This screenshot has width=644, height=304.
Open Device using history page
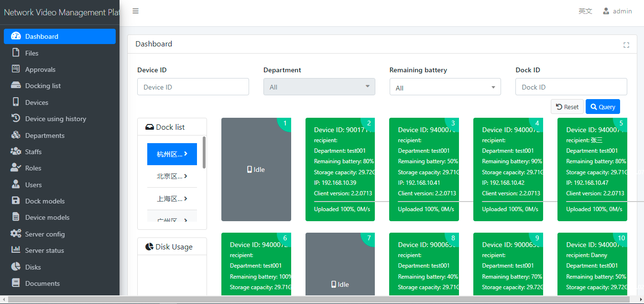pos(55,119)
